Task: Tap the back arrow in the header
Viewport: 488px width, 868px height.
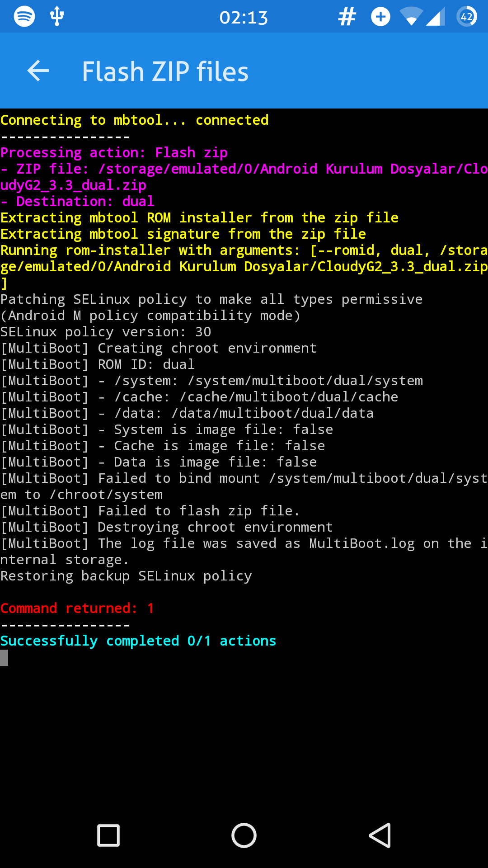Action: [38, 71]
